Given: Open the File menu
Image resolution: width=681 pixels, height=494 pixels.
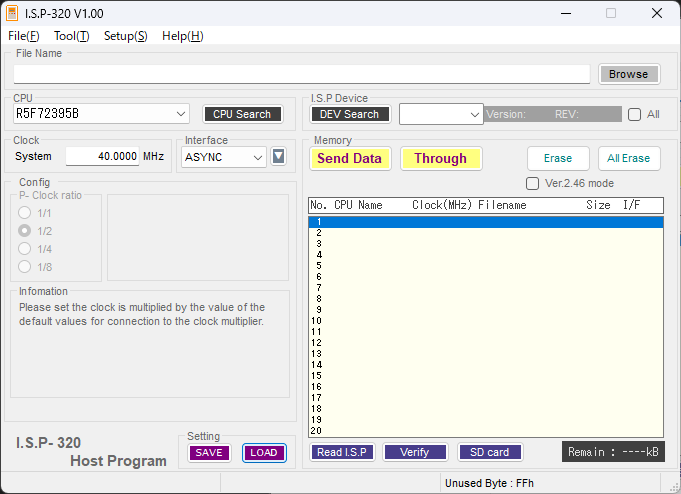Looking at the screenshot, I should coord(23,36).
